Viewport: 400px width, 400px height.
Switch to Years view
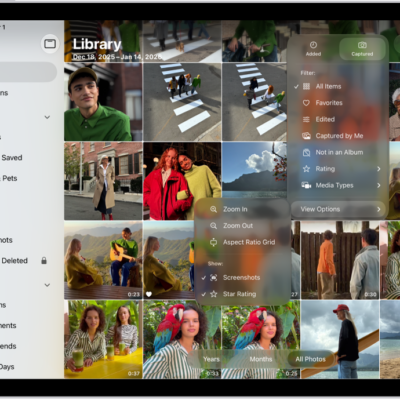coord(211,359)
